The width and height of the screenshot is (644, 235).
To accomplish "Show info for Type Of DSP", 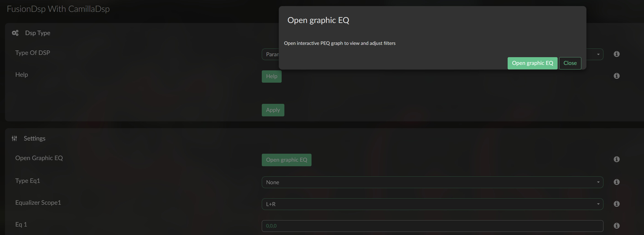I will (616, 54).
